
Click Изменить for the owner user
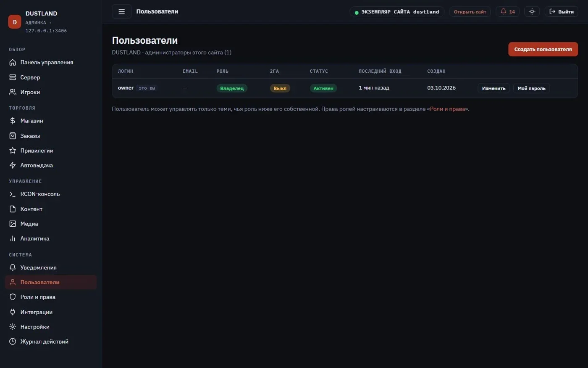point(493,88)
